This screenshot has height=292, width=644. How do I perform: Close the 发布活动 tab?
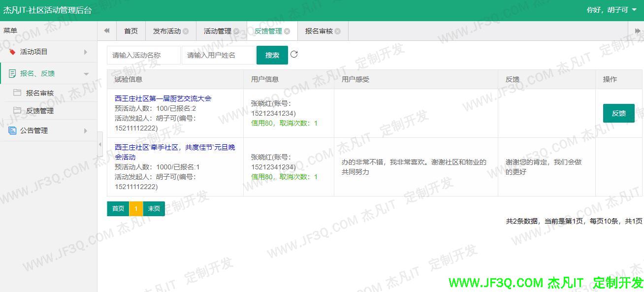186,31
